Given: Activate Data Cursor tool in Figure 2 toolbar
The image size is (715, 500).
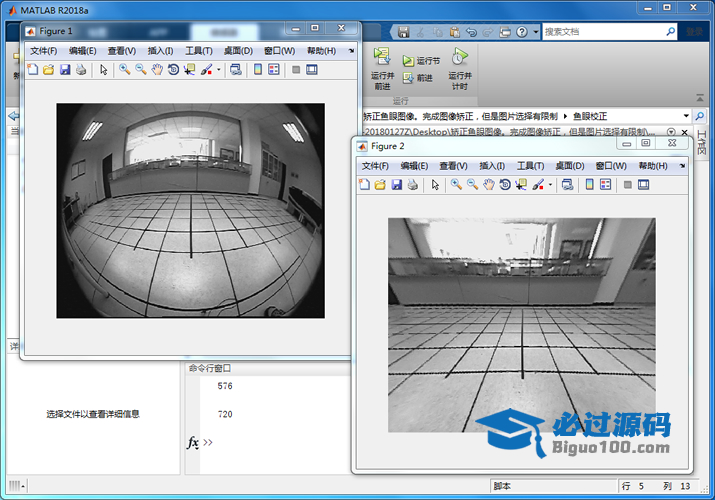Looking at the screenshot, I should 520,185.
